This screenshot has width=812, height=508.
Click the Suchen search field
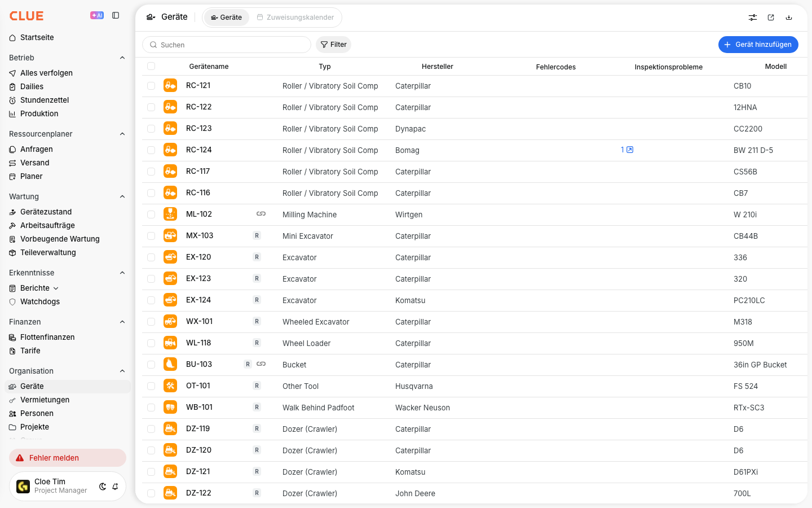[227, 45]
